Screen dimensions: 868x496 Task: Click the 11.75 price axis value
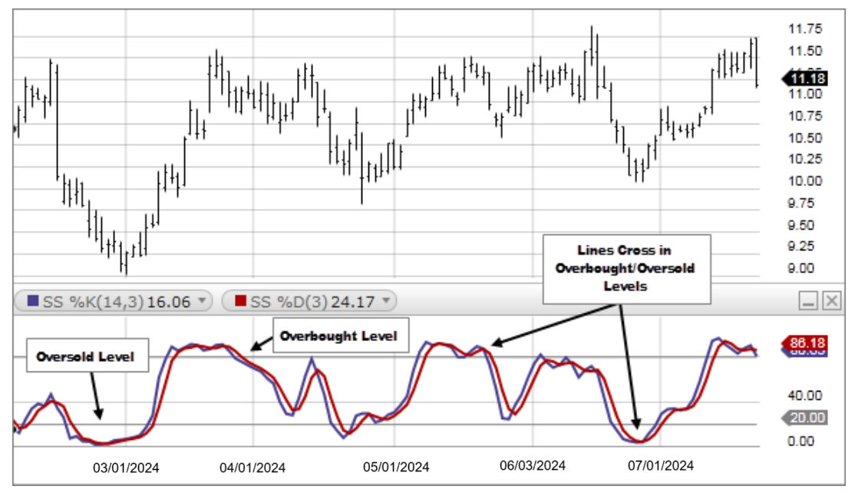[x=805, y=29]
